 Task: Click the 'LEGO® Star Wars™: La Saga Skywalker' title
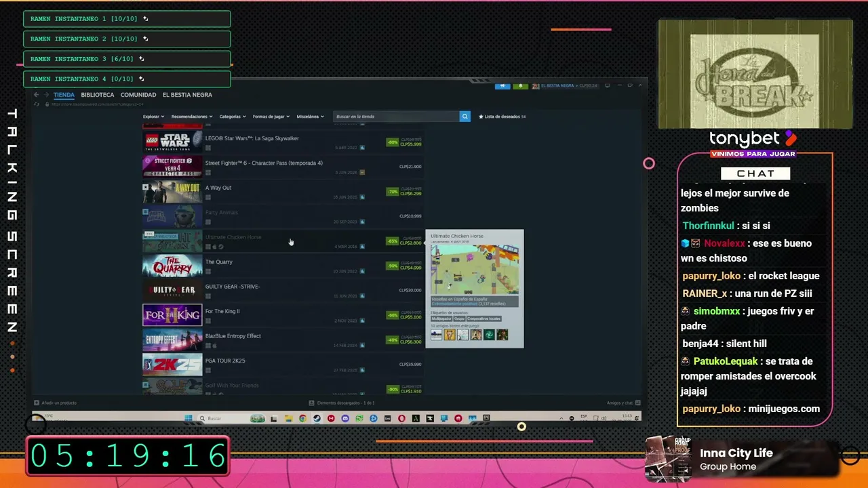coord(252,138)
